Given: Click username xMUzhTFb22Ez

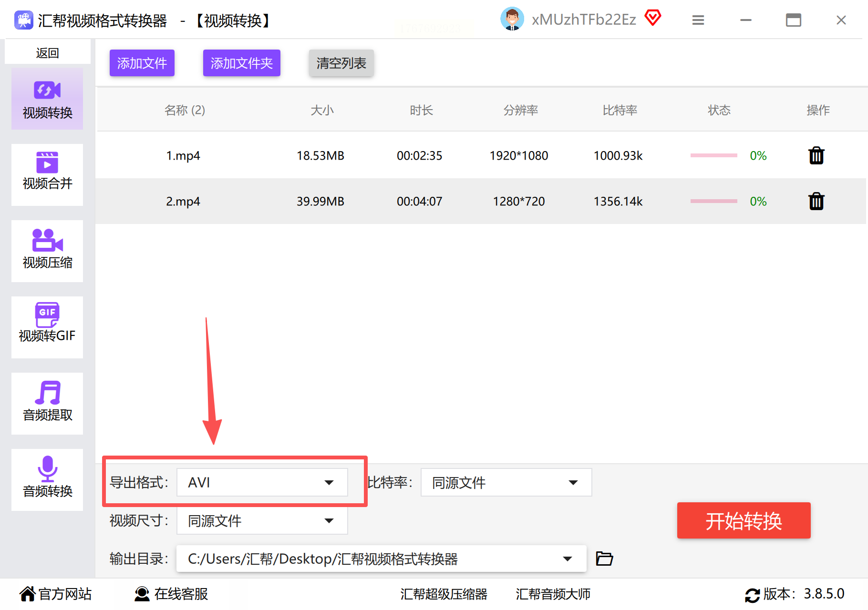Looking at the screenshot, I should pyautogui.click(x=584, y=20).
